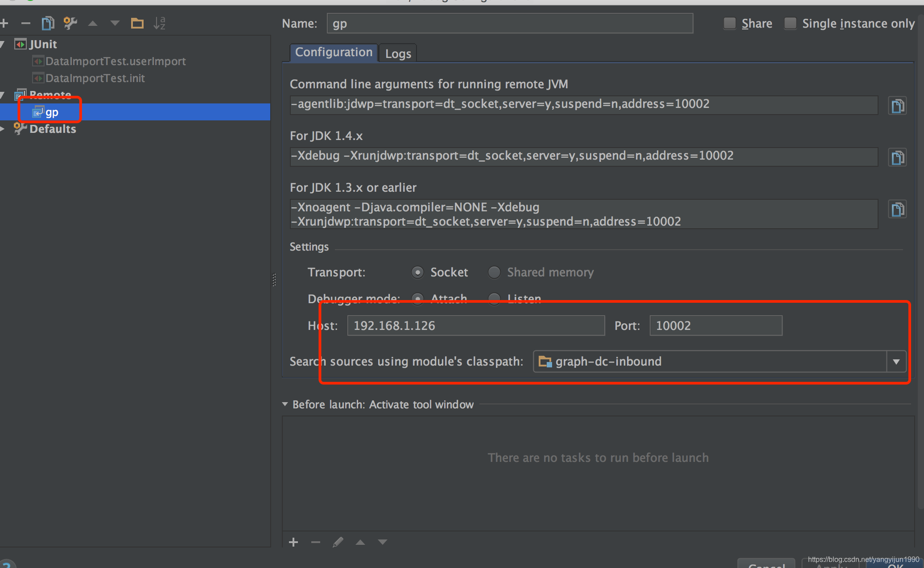The height and width of the screenshot is (568, 924).
Task: Switch to the Configuration tab
Action: 334,52
